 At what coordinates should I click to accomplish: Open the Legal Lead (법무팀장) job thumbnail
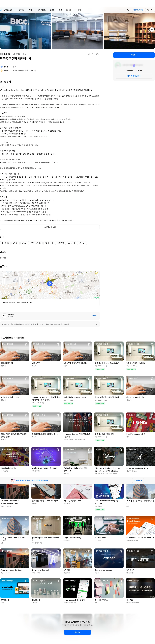[77, 526]
